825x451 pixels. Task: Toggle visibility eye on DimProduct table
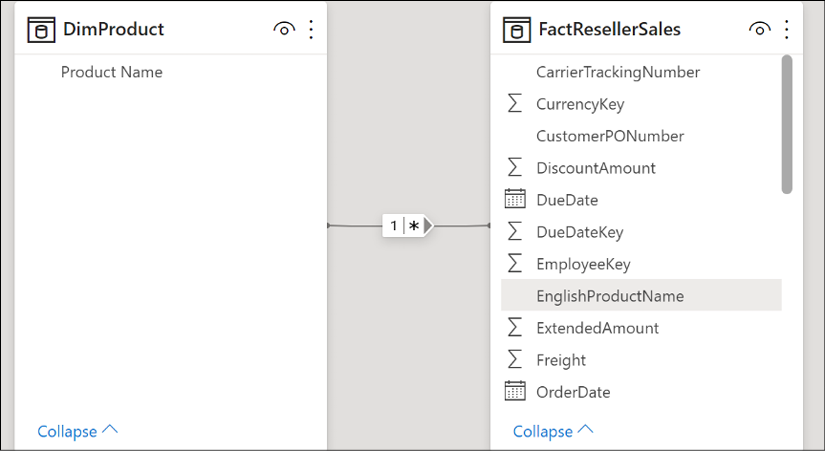(284, 29)
